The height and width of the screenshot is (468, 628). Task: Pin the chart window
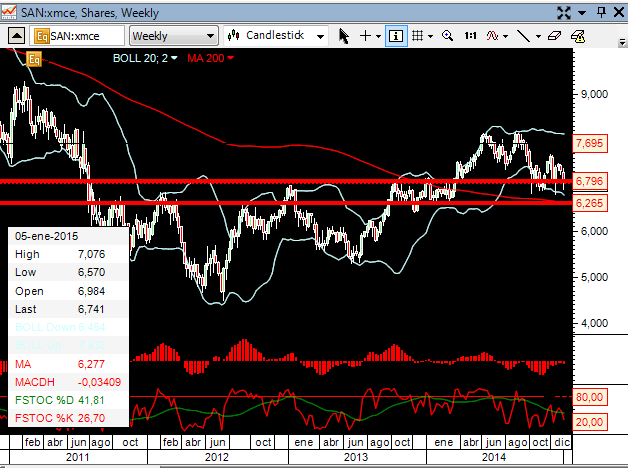[601, 12]
